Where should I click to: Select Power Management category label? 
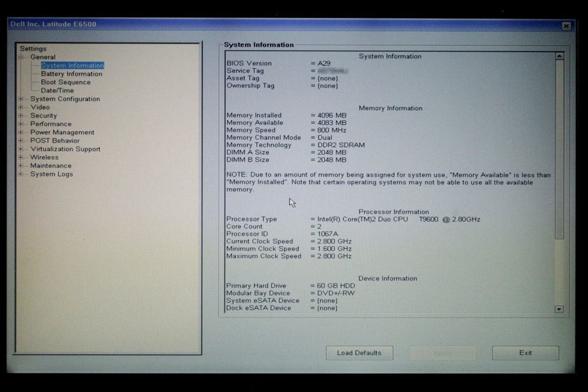(x=62, y=132)
